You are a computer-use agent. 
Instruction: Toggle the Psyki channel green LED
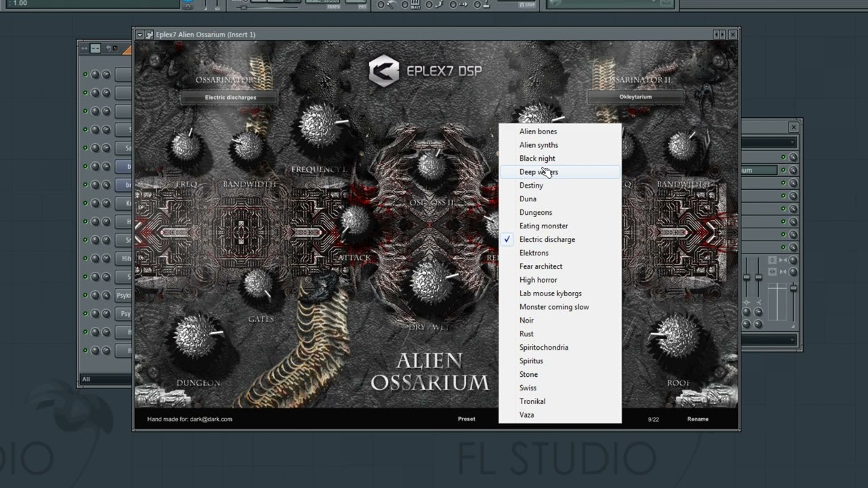(x=85, y=295)
